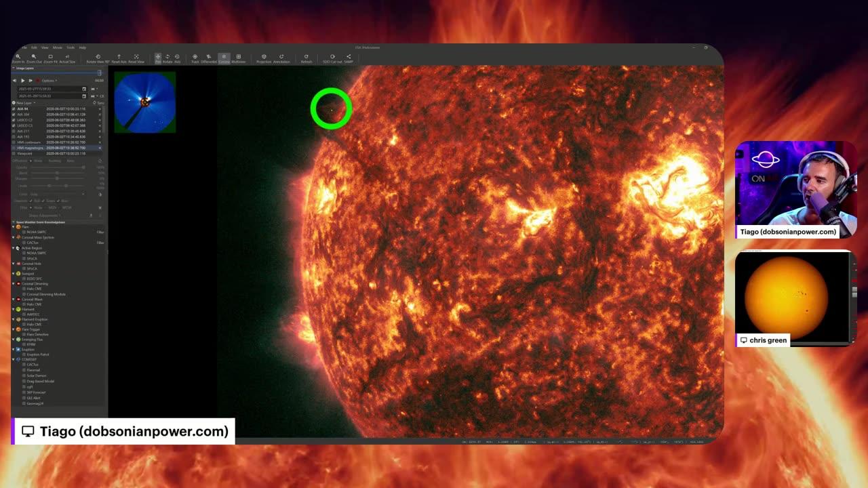Collapse the COMESEP event group
The width and height of the screenshot is (868, 488).
click(13, 359)
